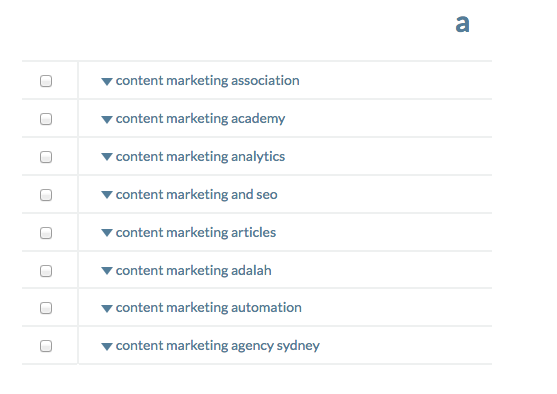The image size is (557, 394).
Task: Tick the content marketing analytics checkbox
Action: (x=46, y=157)
